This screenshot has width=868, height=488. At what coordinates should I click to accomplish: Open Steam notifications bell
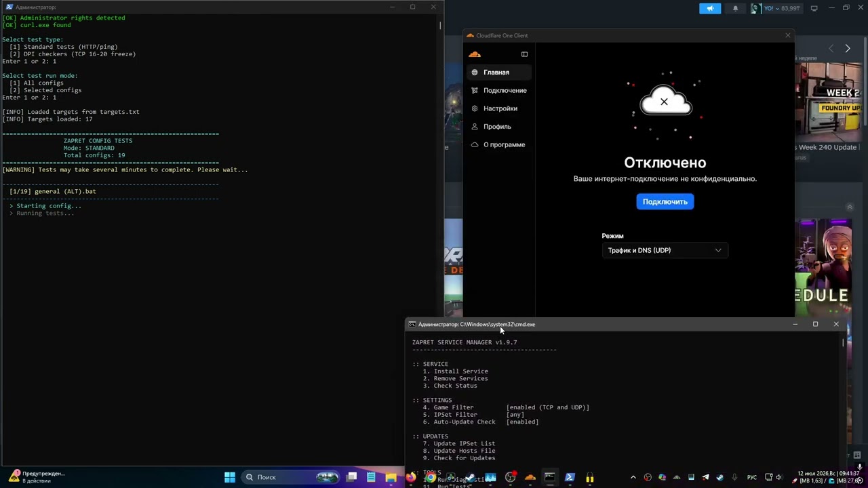735,8
